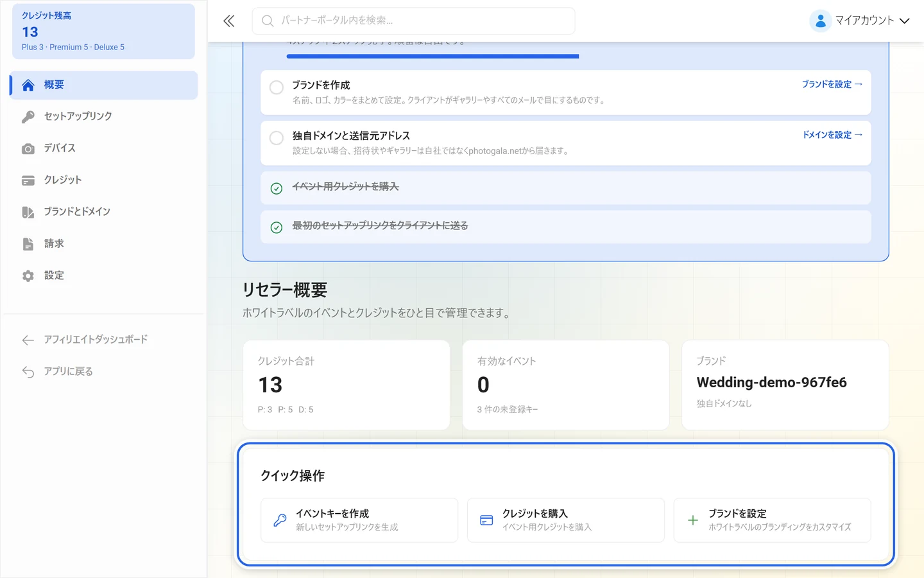Click the blue setup progress bar
924x578 pixels.
coord(433,57)
